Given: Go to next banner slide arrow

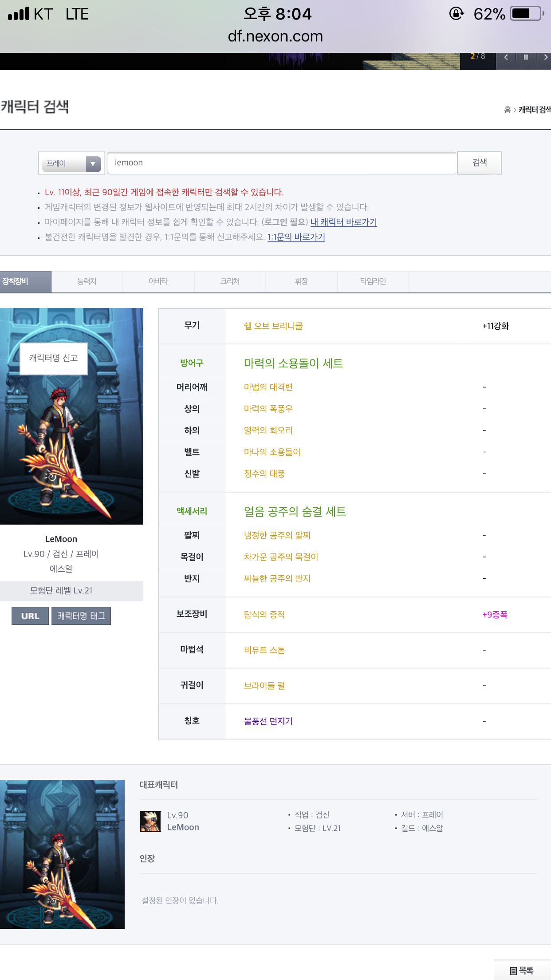Looking at the screenshot, I should pyautogui.click(x=545, y=57).
